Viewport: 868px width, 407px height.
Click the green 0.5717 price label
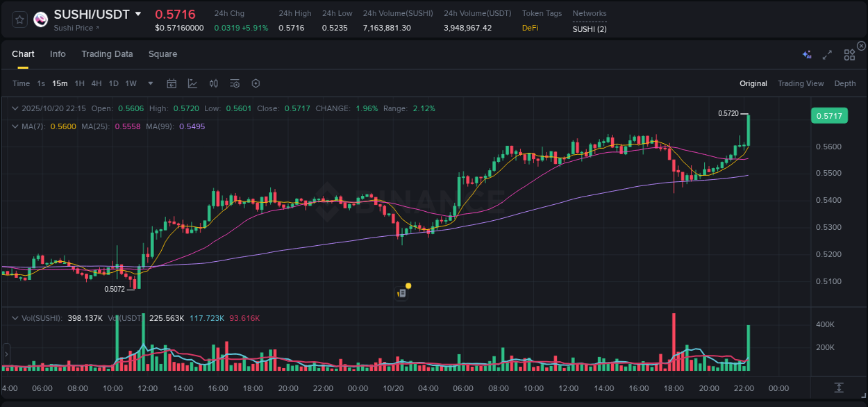pyautogui.click(x=831, y=115)
